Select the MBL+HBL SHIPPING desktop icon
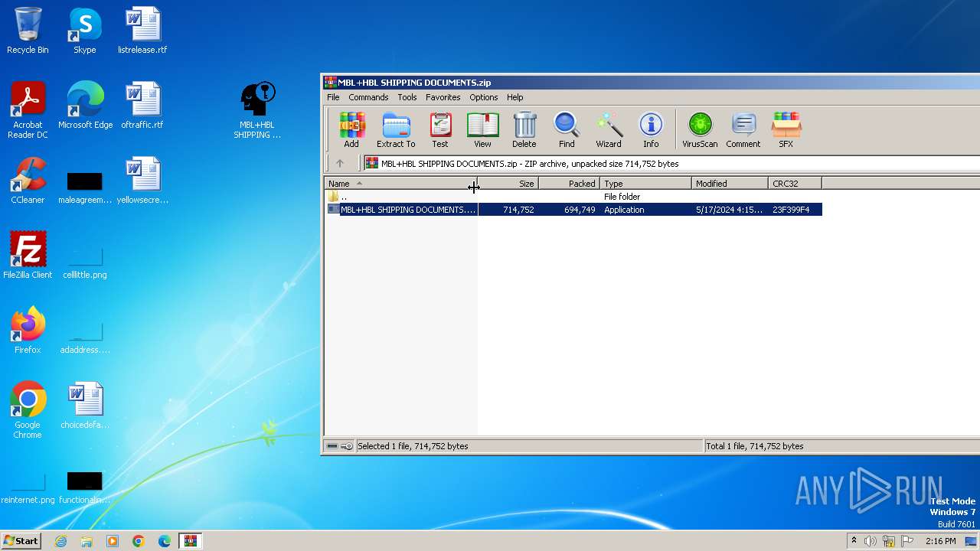The image size is (980, 551). [x=257, y=110]
